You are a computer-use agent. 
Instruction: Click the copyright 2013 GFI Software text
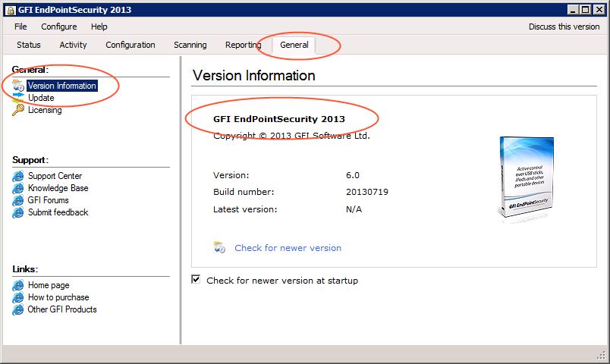pos(292,136)
